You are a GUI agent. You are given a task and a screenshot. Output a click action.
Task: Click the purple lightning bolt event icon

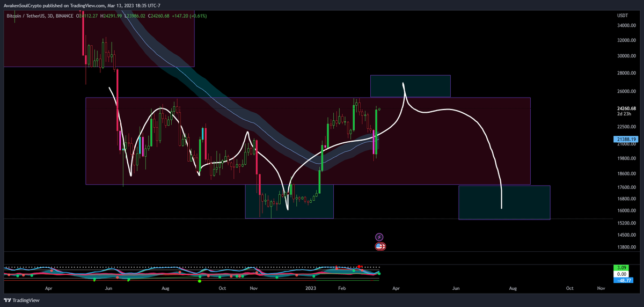pyautogui.click(x=379, y=237)
